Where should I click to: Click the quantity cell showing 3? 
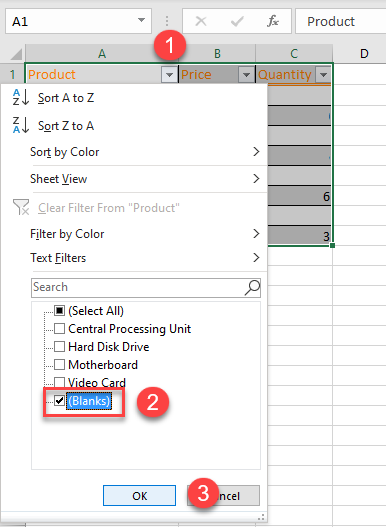coord(299,236)
